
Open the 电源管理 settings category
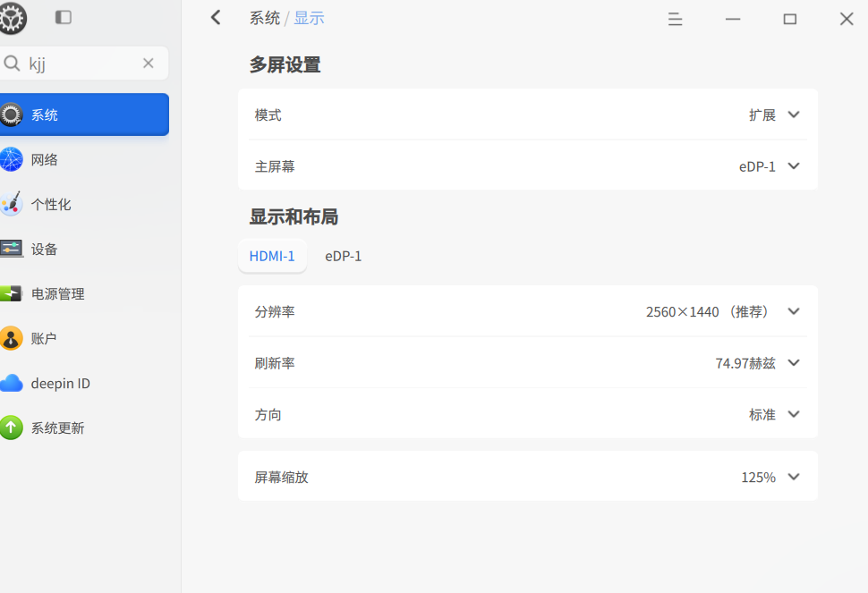(x=84, y=293)
